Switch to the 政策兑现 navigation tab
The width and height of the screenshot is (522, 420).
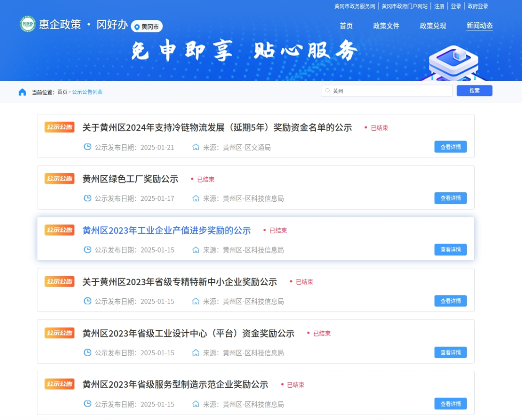pyautogui.click(x=433, y=26)
